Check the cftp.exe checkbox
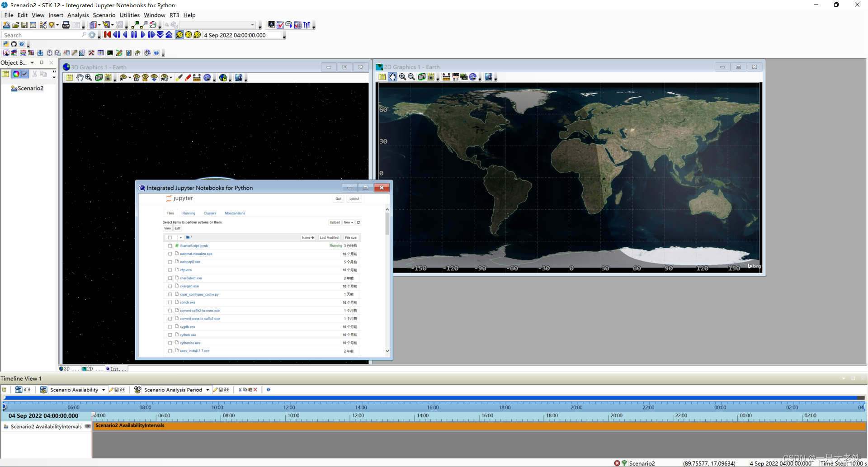868x467 pixels. click(170, 270)
